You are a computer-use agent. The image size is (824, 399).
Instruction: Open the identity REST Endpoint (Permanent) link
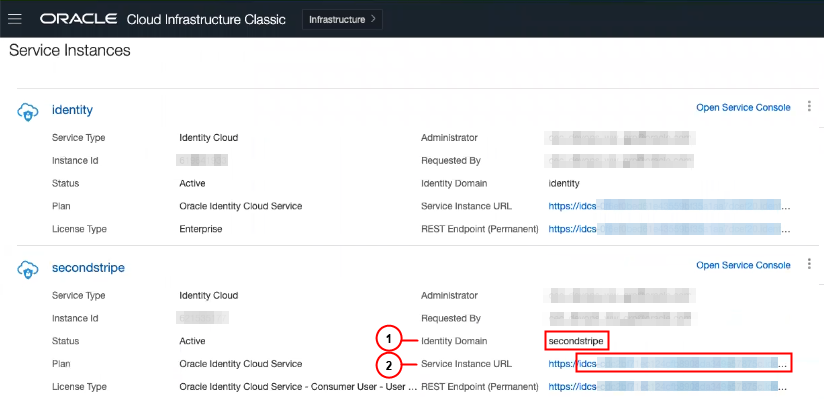[669, 229]
